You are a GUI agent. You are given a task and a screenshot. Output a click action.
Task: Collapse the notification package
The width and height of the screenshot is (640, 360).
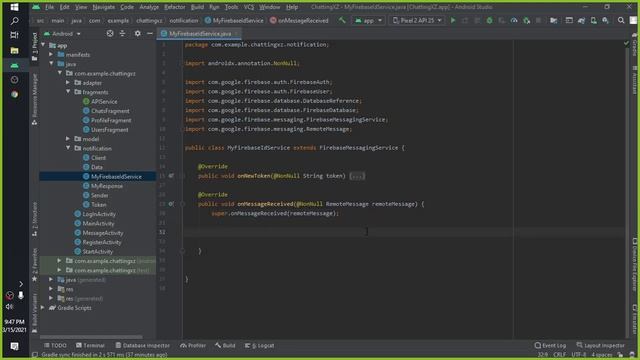pyautogui.click(x=68, y=148)
